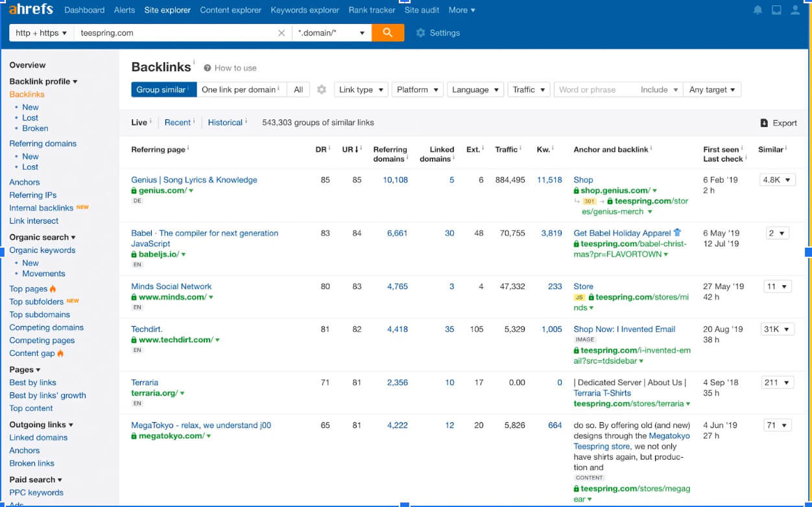Open Alerts in top navigation
Viewport: 812px width, 507px height.
(125, 10)
